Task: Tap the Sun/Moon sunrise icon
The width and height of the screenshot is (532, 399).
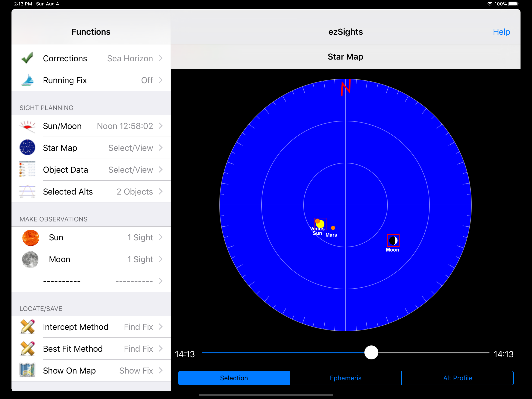Action: click(27, 126)
